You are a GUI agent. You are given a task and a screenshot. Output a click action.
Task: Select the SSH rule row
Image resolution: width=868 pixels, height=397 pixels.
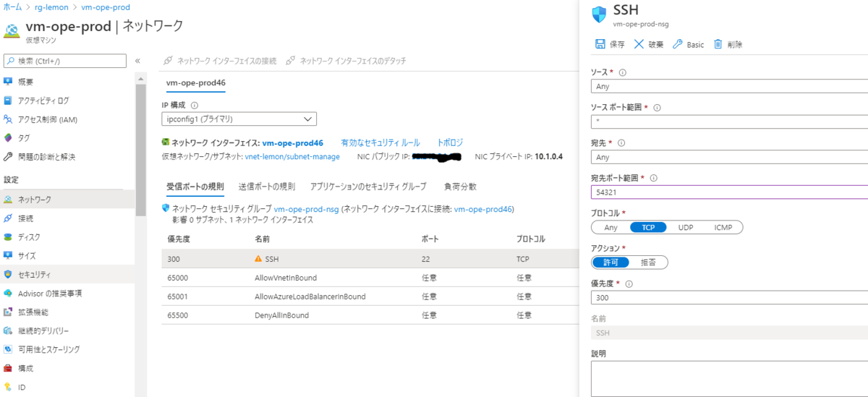tap(370, 258)
